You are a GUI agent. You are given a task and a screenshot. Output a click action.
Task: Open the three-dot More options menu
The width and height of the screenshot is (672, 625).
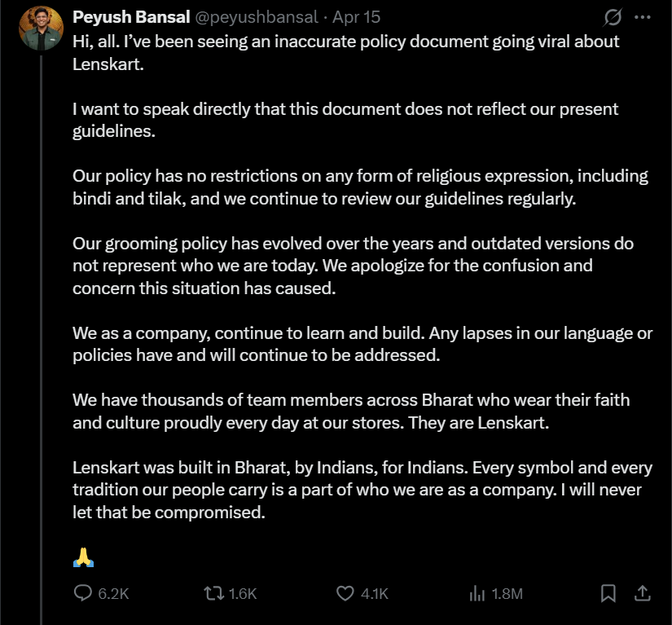point(643,17)
